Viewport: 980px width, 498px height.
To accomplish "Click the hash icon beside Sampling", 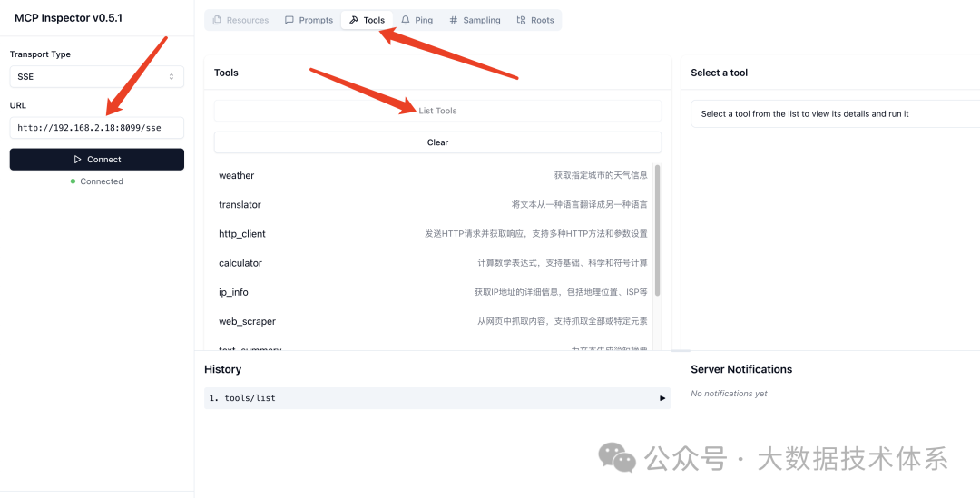I will (454, 20).
